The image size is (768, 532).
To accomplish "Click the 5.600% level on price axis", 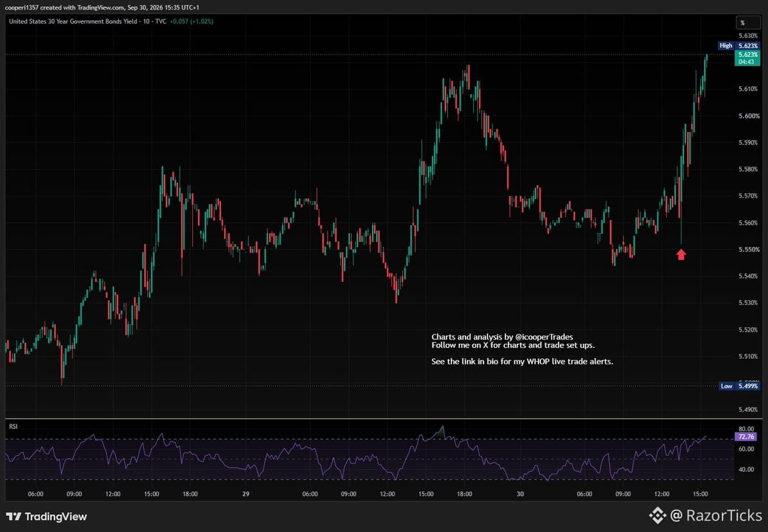I will [748, 116].
